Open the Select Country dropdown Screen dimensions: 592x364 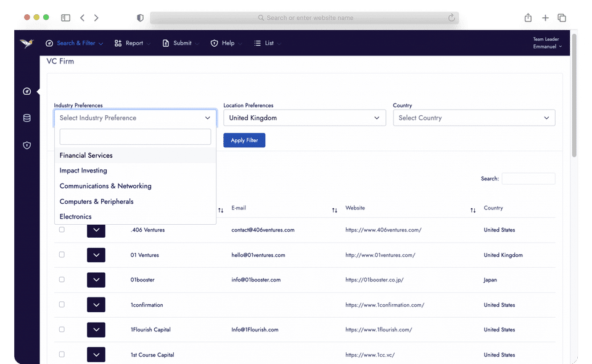(x=474, y=118)
